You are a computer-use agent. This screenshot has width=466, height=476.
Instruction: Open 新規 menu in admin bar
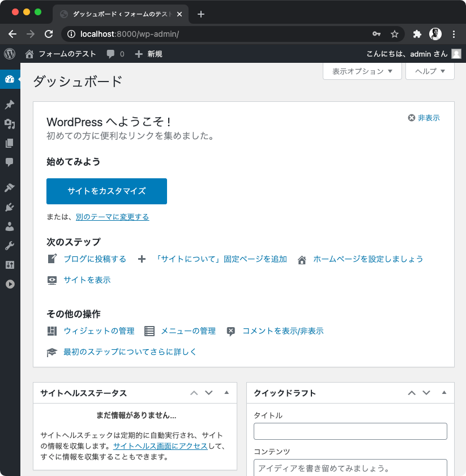coord(155,54)
